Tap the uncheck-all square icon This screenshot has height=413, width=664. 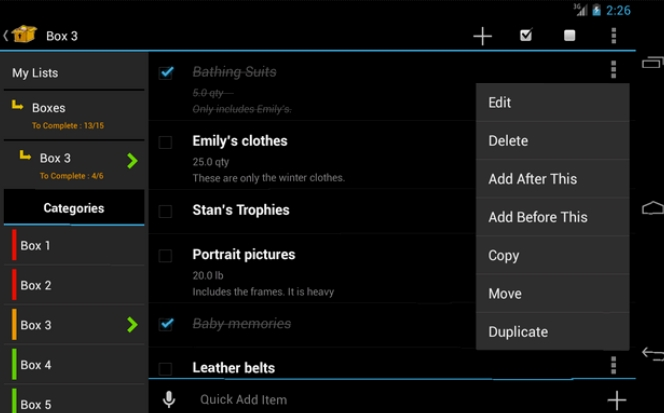(570, 36)
